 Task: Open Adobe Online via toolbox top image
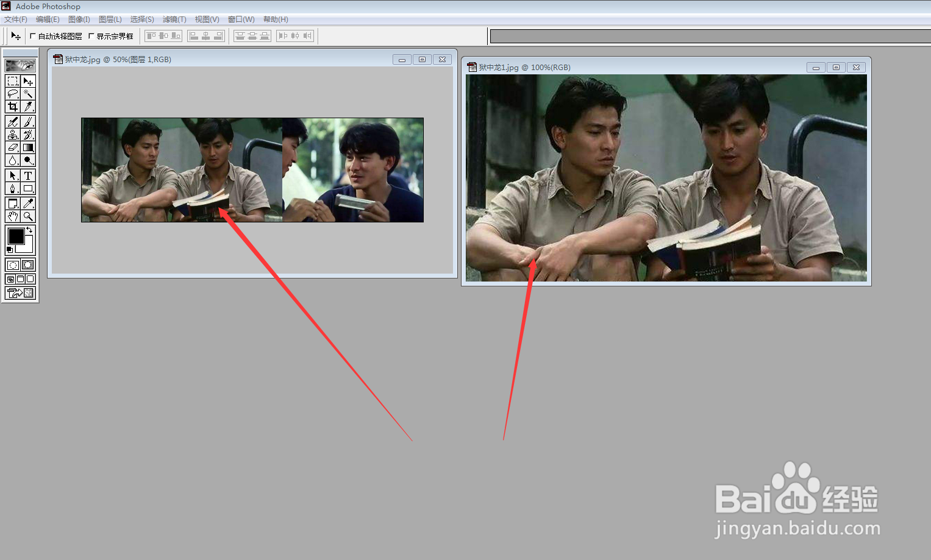tap(20, 65)
